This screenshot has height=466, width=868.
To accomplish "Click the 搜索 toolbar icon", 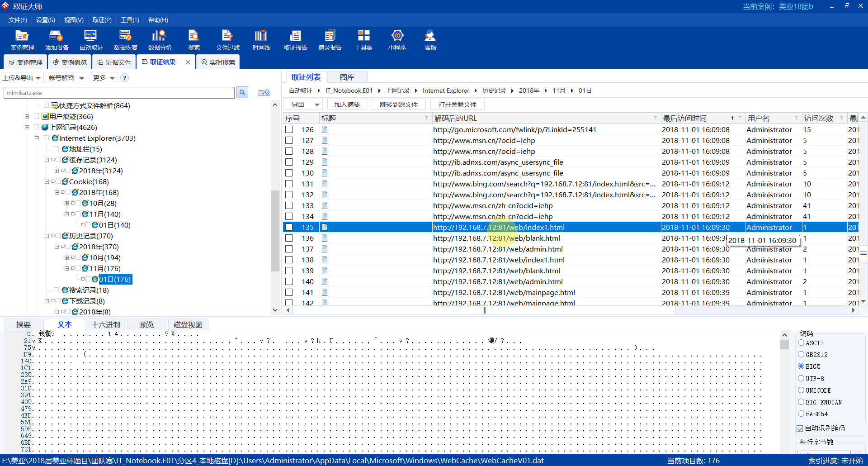I will tap(193, 40).
